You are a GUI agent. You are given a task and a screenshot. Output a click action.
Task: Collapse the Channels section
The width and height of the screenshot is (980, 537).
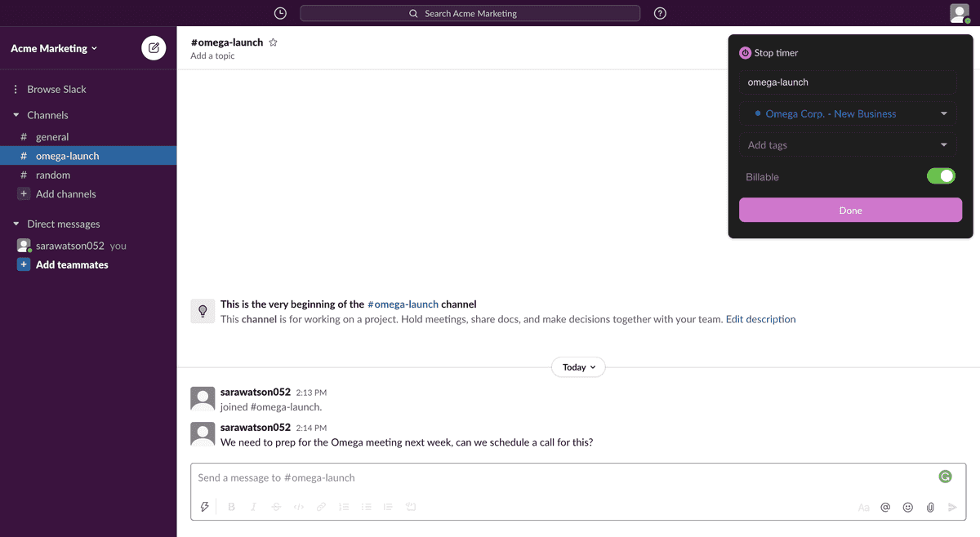[16, 114]
